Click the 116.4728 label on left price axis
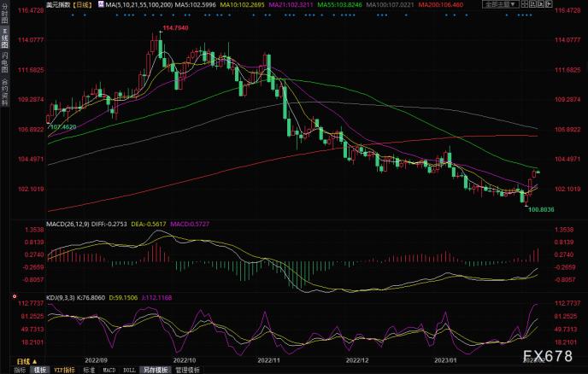The width and height of the screenshot is (588, 374). [31, 10]
